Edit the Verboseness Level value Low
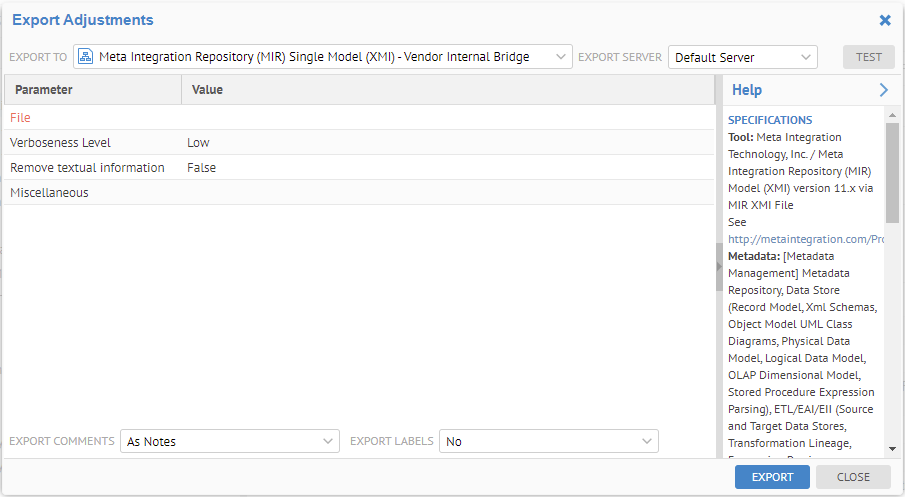This screenshot has width=905, height=497. (198, 143)
